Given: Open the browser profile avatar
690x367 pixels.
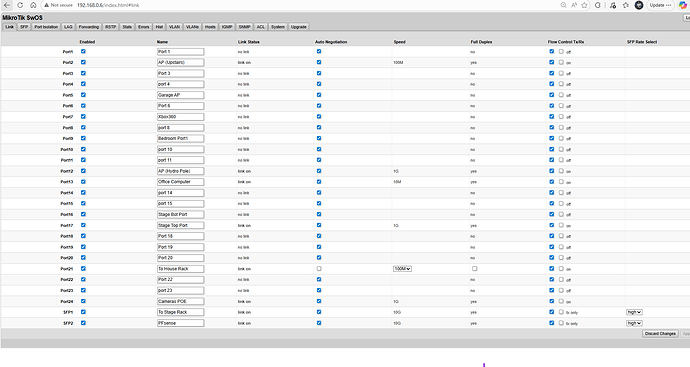Looking at the screenshot, I should coord(639,5).
